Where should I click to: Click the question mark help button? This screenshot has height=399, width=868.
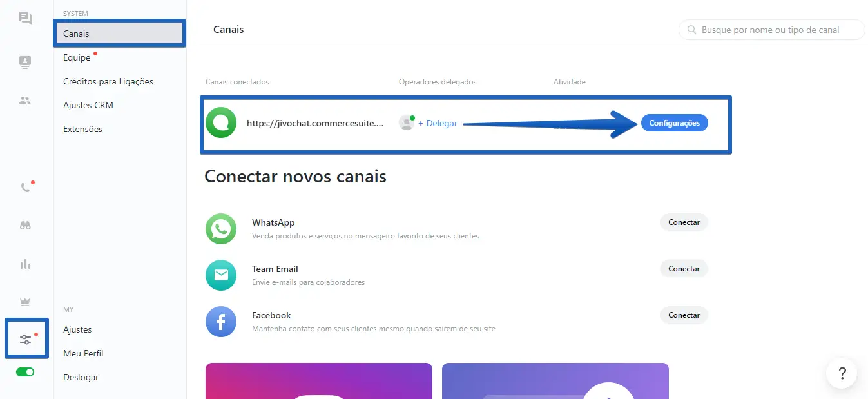click(842, 373)
